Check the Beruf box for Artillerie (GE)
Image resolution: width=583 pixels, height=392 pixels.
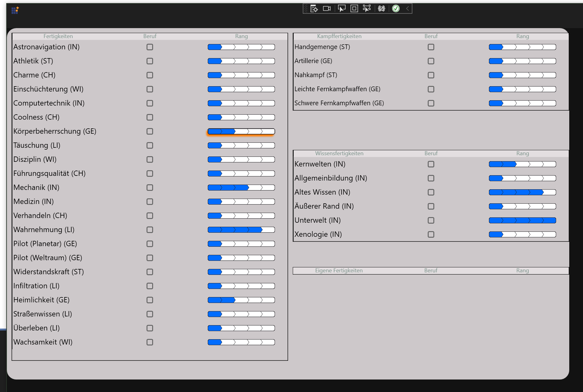[431, 61]
